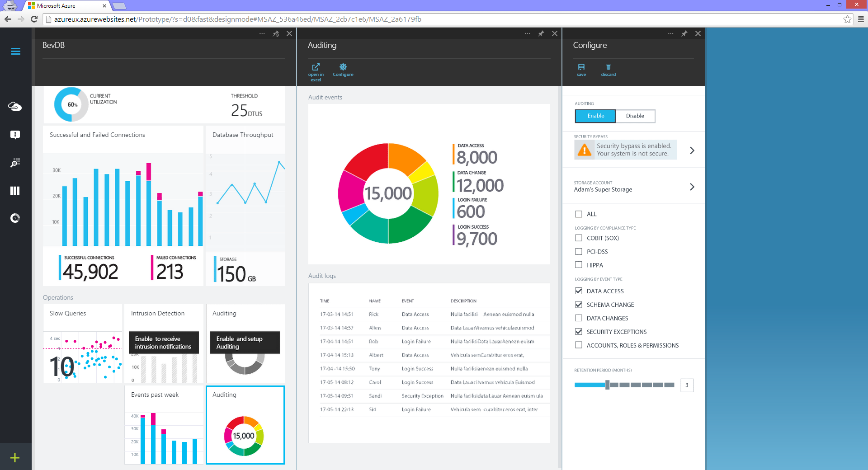Expand the Security Bypass chevron

(692, 150)
